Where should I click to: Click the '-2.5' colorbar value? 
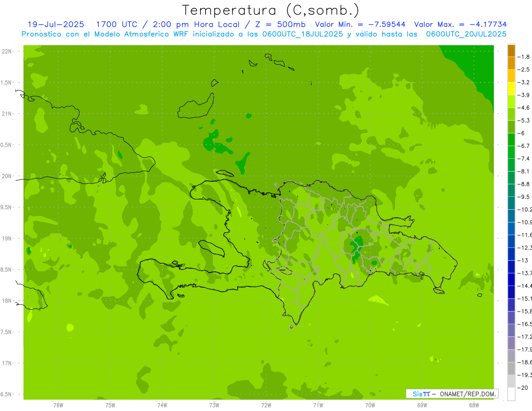click(x=524, y=70)
